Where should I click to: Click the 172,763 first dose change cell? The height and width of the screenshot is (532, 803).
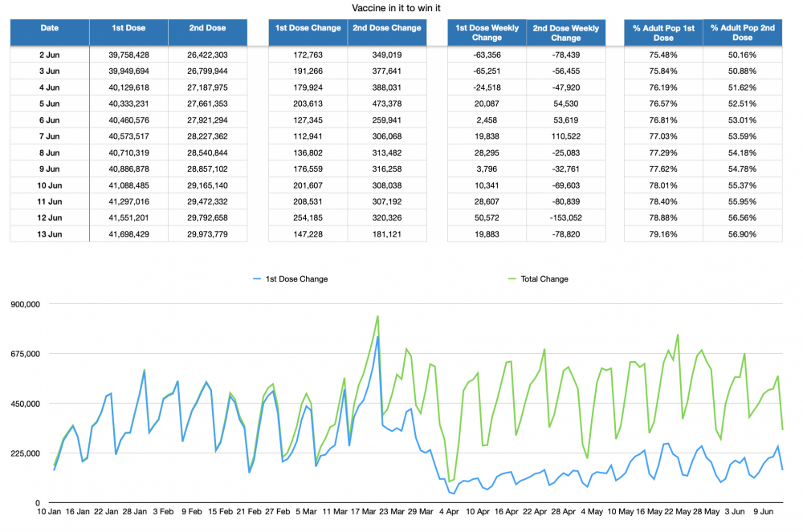pos(308,55)
